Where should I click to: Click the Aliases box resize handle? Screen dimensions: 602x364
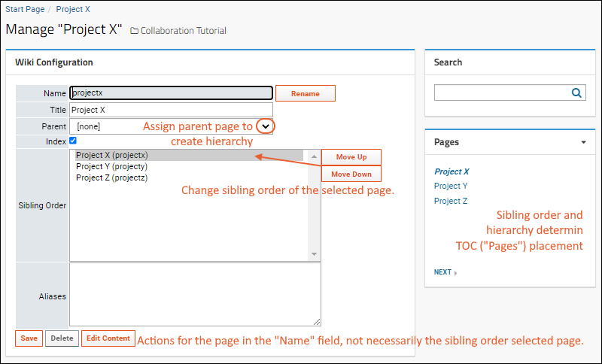(x=317, y=322)
